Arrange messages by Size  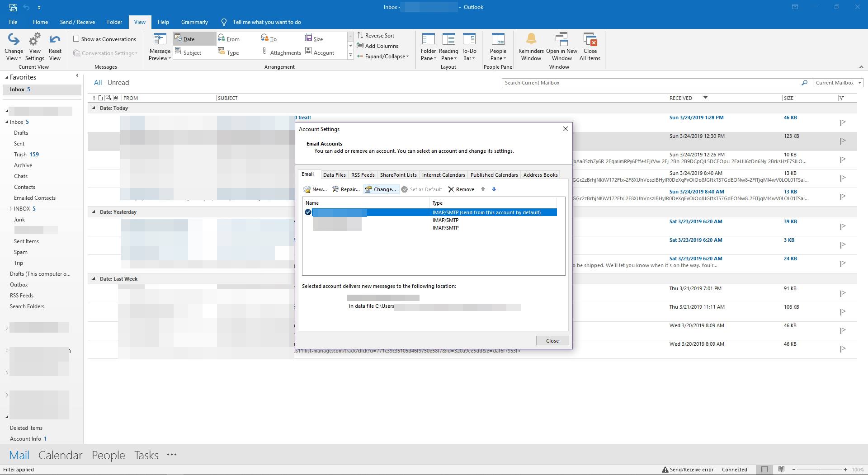coord(314,39)
